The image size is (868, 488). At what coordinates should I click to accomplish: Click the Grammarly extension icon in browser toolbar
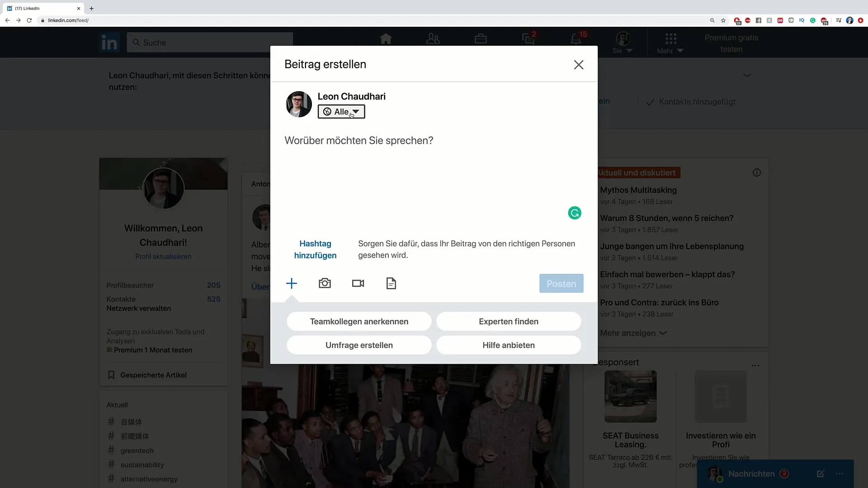[x=812, y=20]
